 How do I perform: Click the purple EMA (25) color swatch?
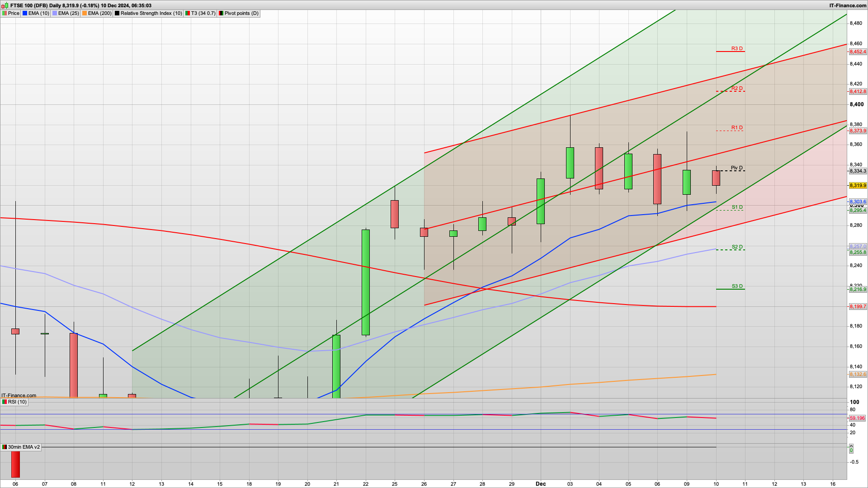pyautogui.click(x=54, y=13)
